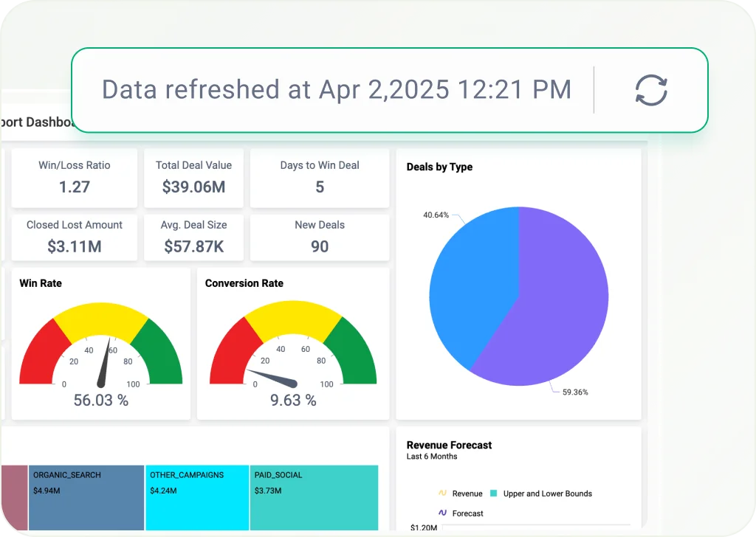Screen dimensions: 756x537
Task: Select the PAID_SOCIAL treemap tile
Action: click(315, 498)
